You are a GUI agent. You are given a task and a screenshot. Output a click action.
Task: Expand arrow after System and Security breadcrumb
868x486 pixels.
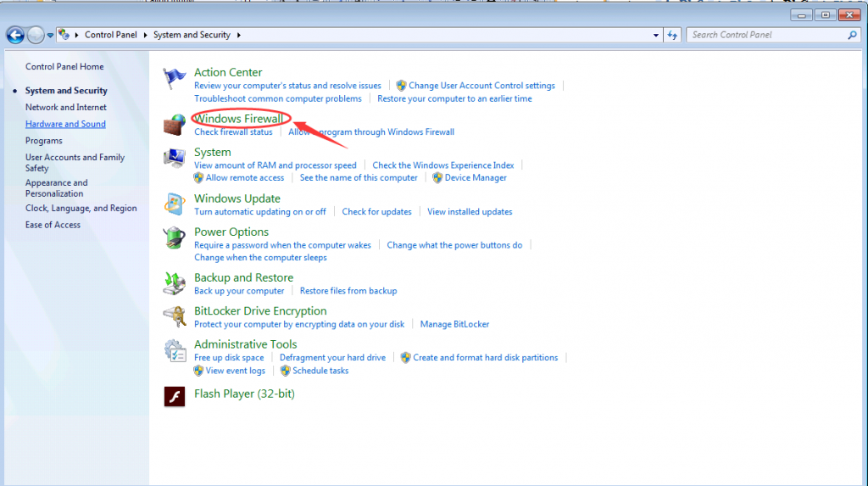click(x=239, y=35)
